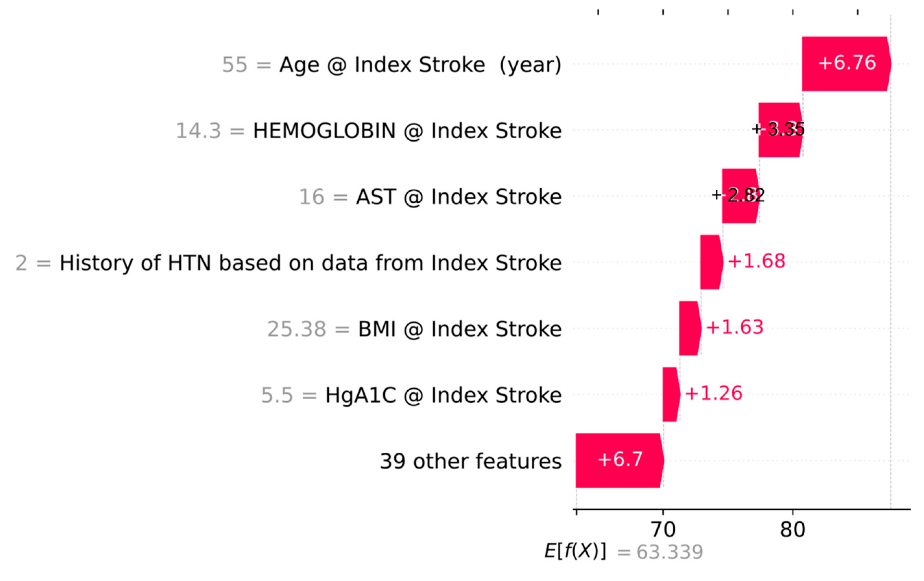Select the +1.26 value annotation
This screenshot has height=581, width=924.
pyautogui.click(x=713, y=393)
